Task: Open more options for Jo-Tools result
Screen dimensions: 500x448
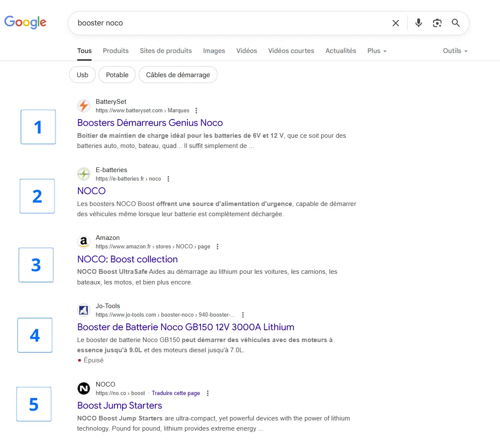Action: (243, 315)
